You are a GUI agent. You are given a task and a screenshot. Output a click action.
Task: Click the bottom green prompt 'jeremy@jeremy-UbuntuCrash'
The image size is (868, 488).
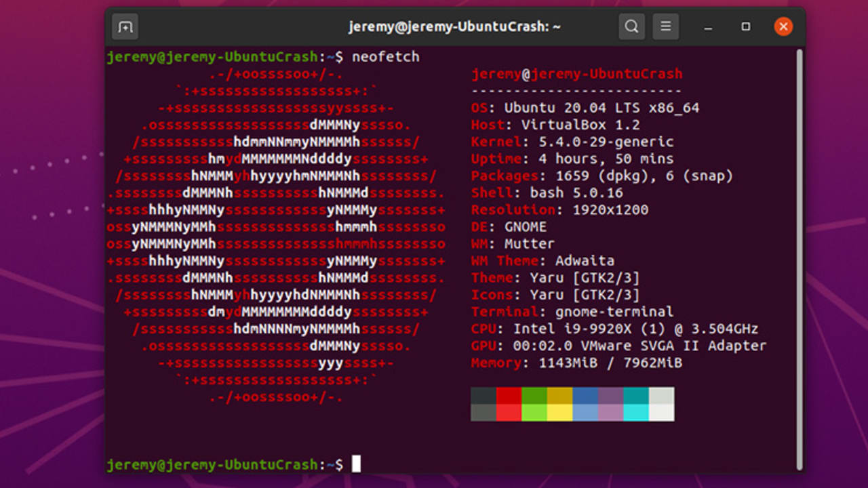pos(212,464)
